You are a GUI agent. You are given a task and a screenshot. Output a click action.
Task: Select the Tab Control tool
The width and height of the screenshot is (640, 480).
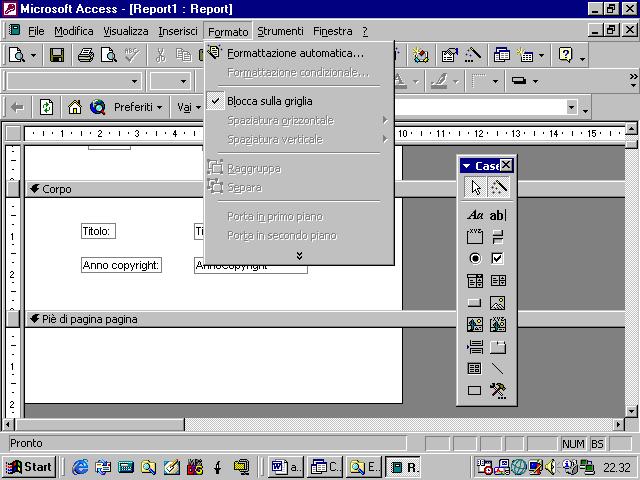tap(498, 347)
